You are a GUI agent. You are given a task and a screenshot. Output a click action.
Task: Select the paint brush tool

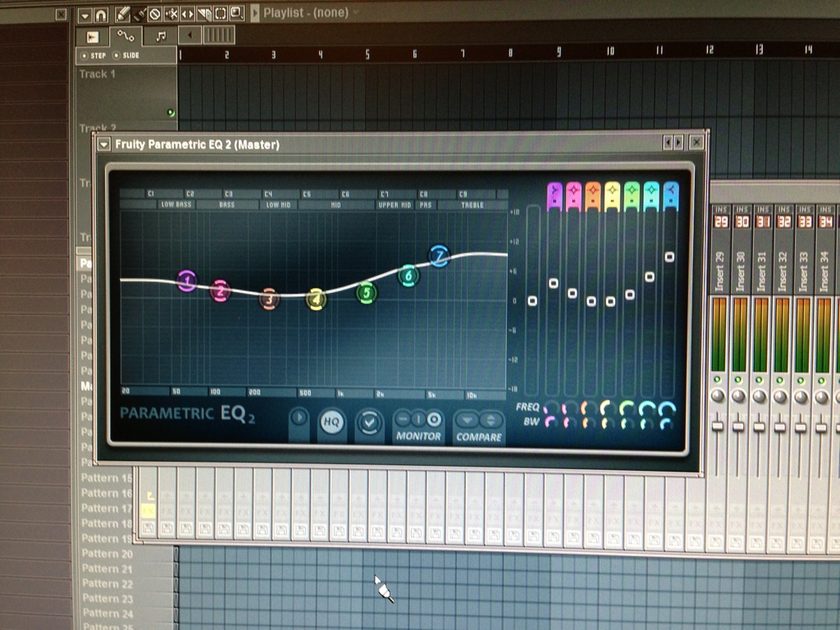[x=139, y=15]
